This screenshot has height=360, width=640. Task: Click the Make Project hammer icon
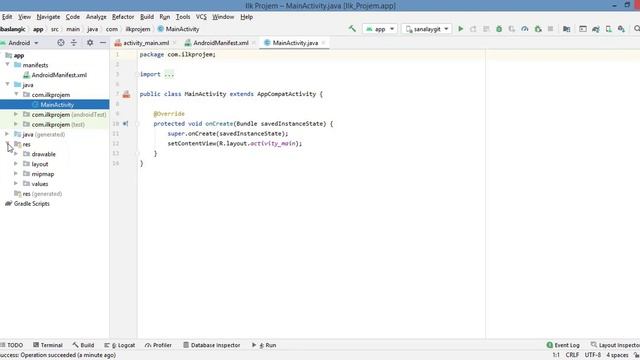[x=352, y=29]
